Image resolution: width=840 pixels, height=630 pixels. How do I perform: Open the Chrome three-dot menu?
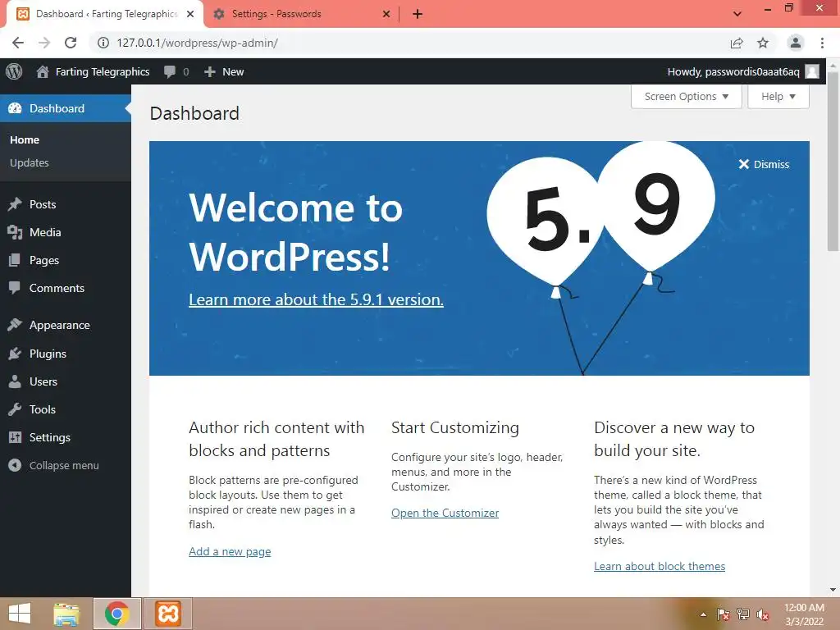coord(822,43)
